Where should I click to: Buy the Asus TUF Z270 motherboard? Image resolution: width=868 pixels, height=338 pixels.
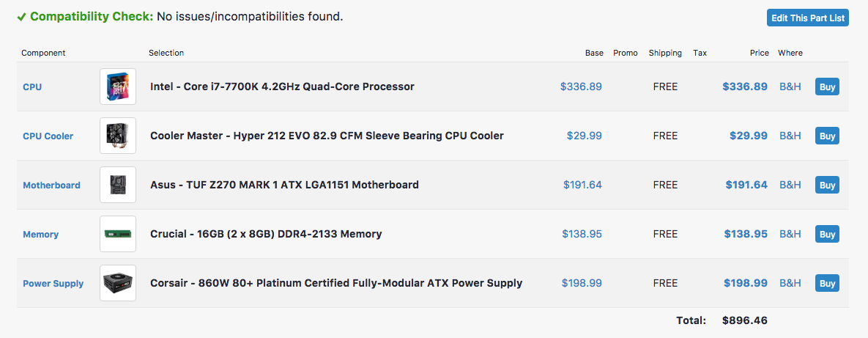pyautogui.click(x=827, y=185)
